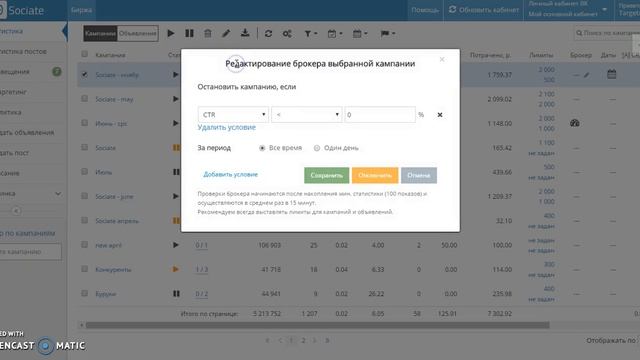640x360 pixels.
Task: Go to pagination page 2
Action: coord(303,340)
